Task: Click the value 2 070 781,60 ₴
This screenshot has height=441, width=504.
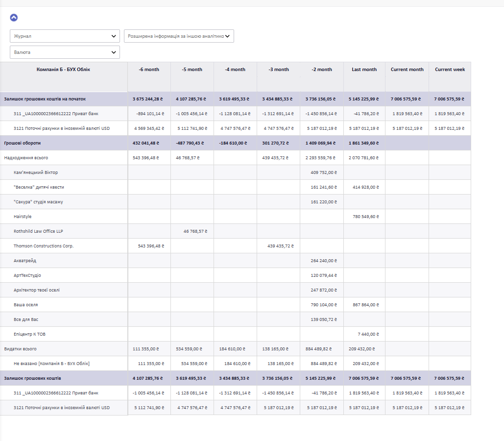Action: [x=364, y=158]
